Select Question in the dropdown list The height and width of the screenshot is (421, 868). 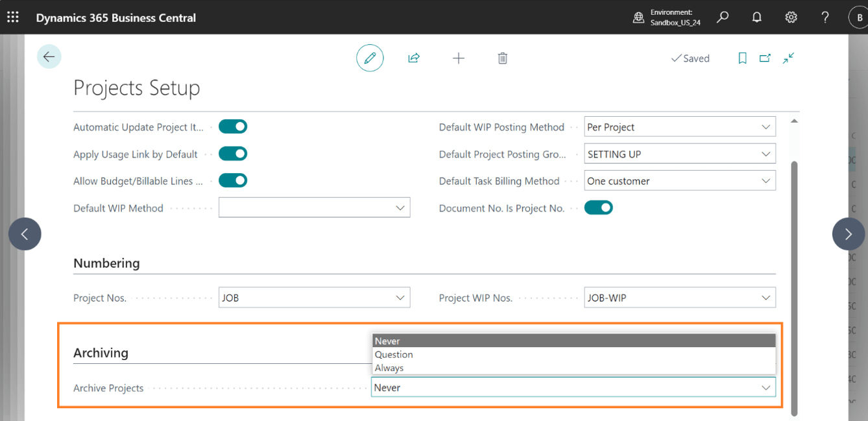(573, 354)
